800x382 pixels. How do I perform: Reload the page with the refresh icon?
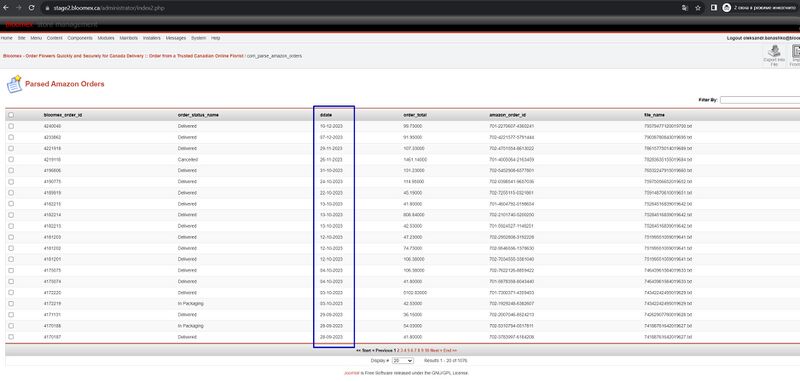click(31, 8)
